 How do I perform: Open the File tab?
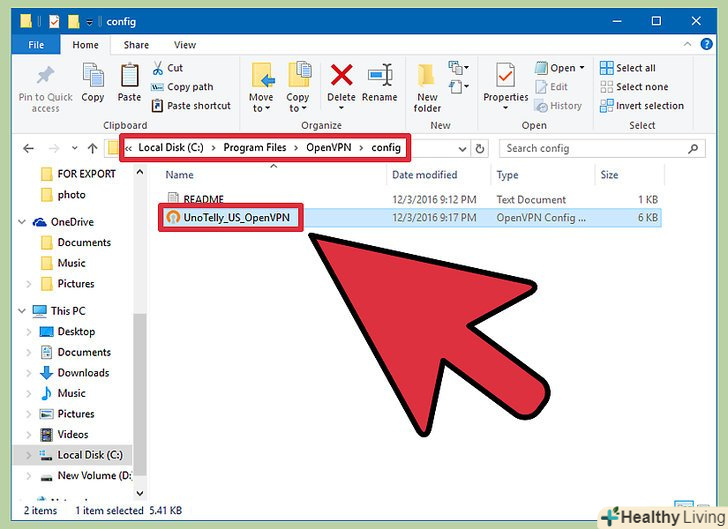click(x=36, y=45)
